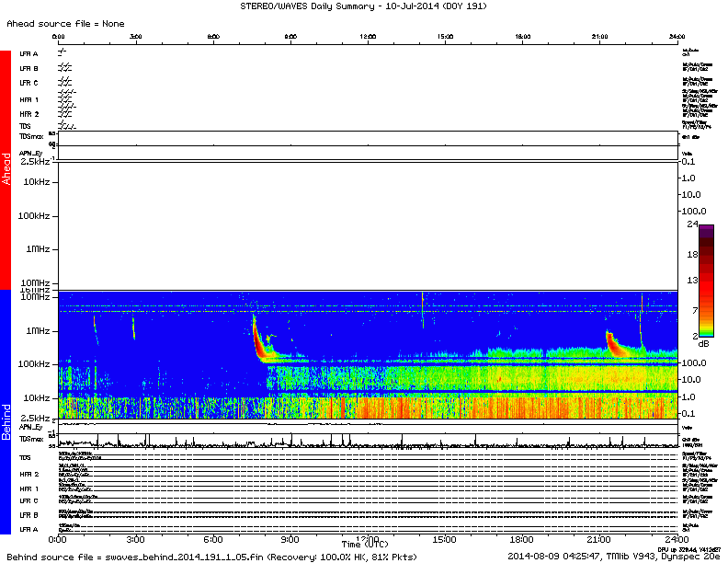Click the 100kHz tick label on Behind spectrogram

click(x=34, y=364)
